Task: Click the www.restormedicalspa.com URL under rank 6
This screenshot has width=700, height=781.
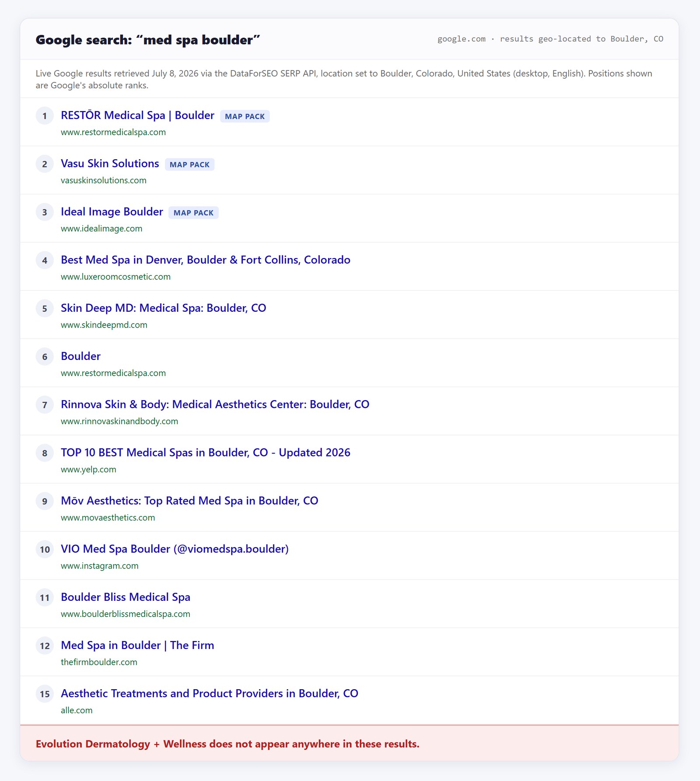Action: 113,373
